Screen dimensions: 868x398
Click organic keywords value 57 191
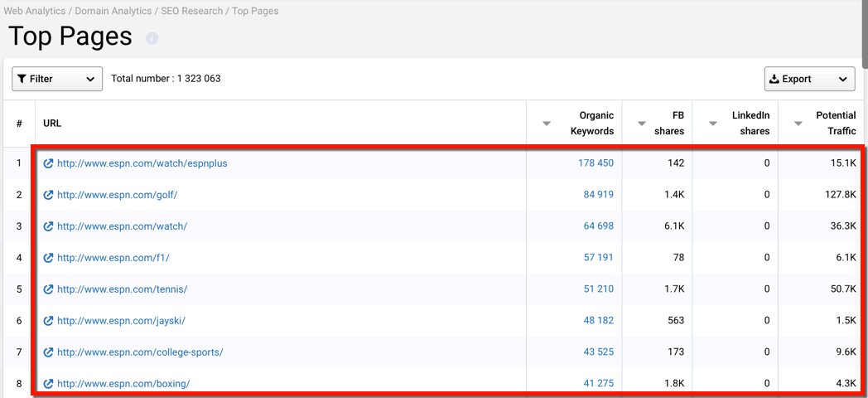599,258
